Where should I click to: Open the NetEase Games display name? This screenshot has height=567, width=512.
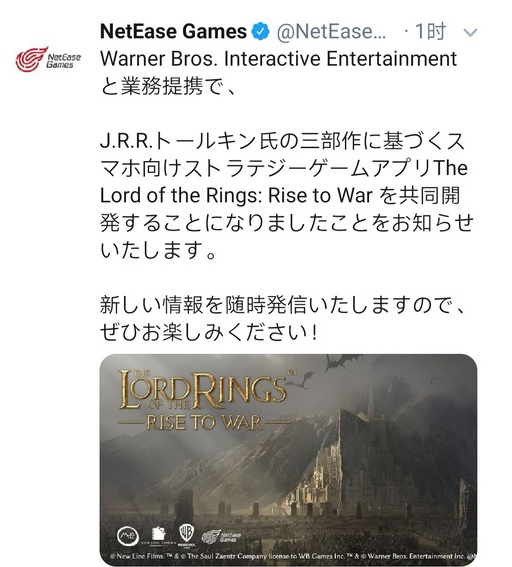173,31
